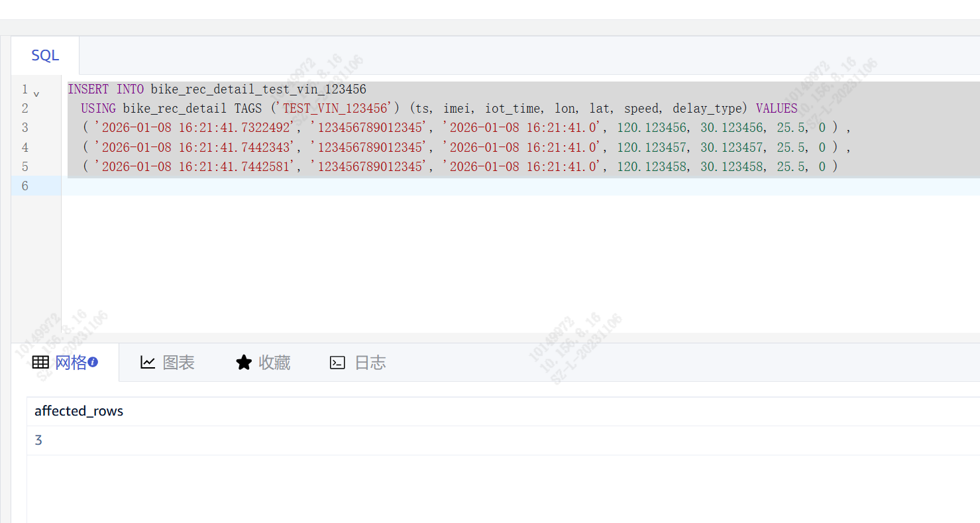Open the 图表 tab label

tap(178, 363)
